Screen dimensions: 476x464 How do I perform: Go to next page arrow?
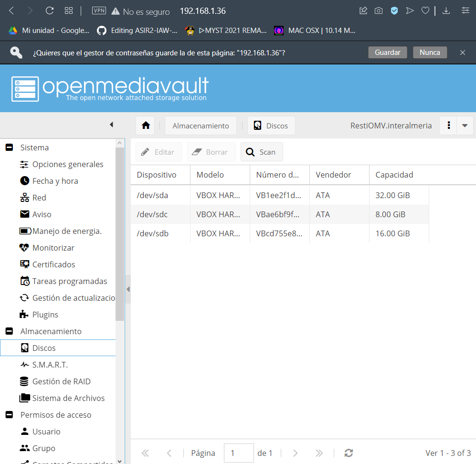tap(295, 453)
